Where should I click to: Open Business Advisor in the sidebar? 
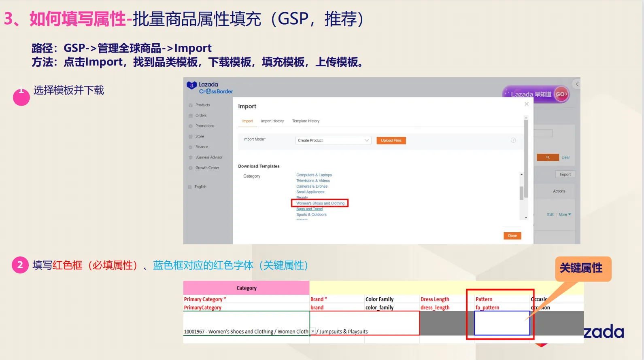point(209,157)
